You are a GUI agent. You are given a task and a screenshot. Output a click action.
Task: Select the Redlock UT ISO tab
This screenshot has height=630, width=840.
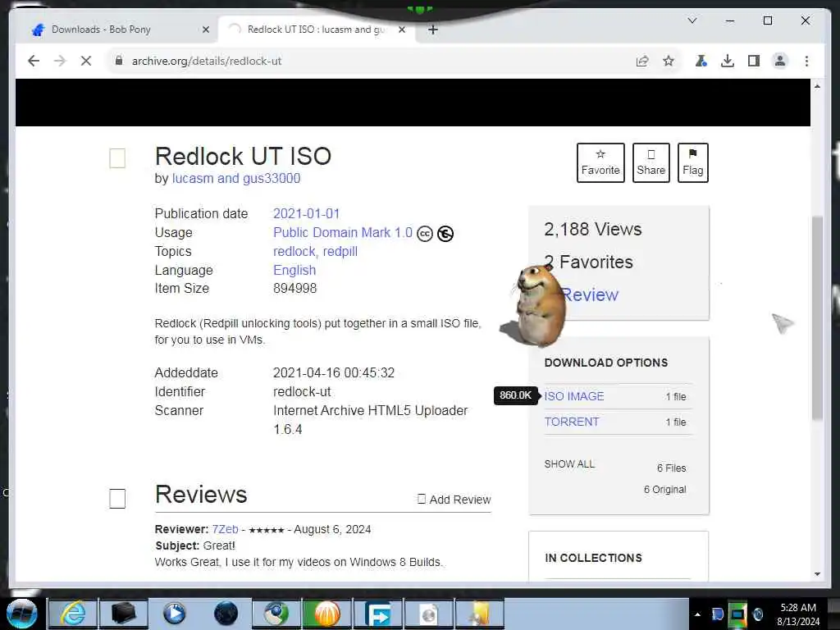316,30
